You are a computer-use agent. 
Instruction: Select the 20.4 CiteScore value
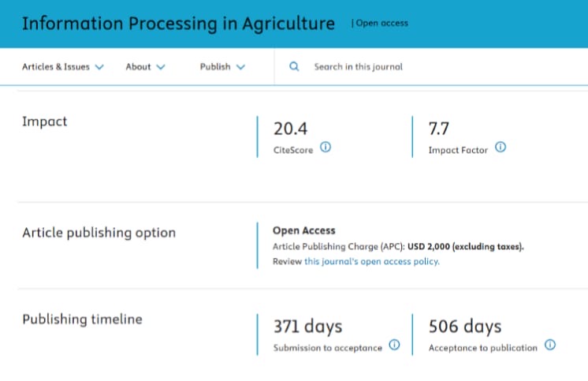[290, 129]
